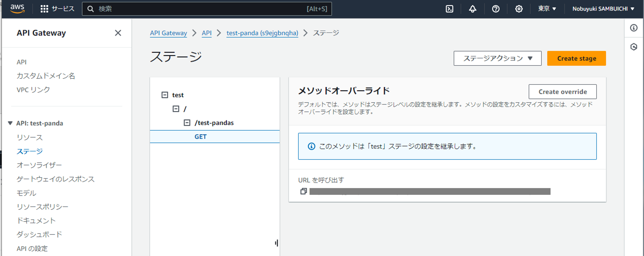This screenshot has width=644, height=256.
Task: Click the redacted invoke URL
Action: pyautogui.click(x=430, y=191)
